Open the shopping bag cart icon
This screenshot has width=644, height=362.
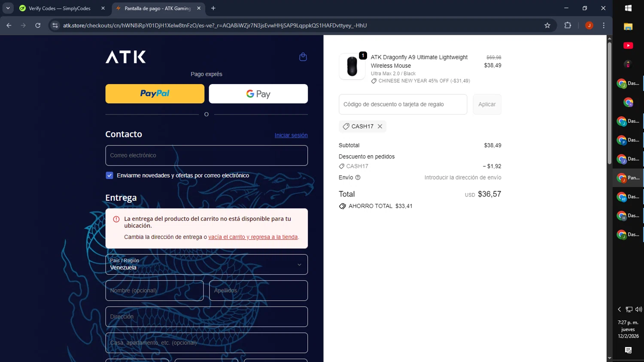click(303, 57)
